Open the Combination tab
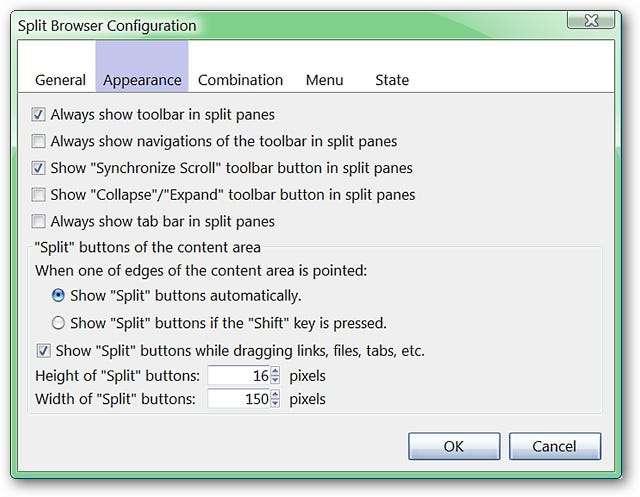The height and width of the screenshot is (497, 640). 240,80
